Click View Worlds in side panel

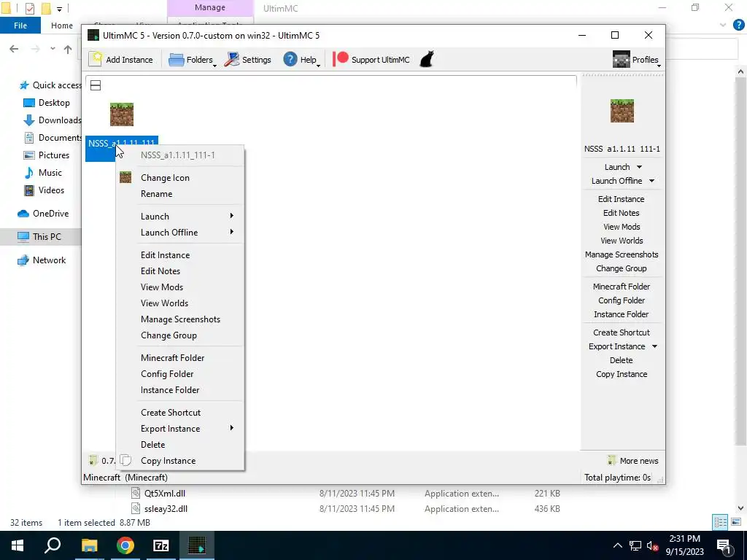tap(622, 241)
